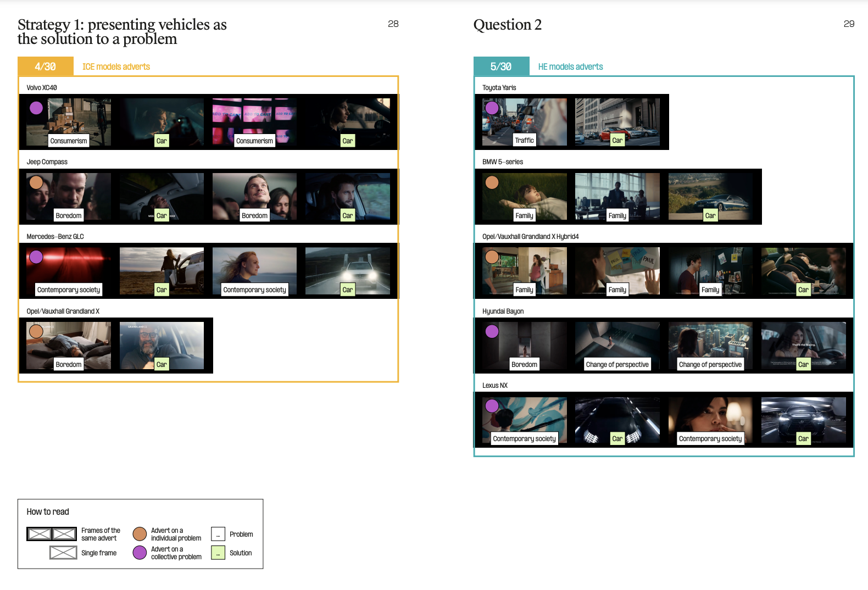
Task: Open the BMW 5-series Car frame
Action: click(x=710, y=197)
